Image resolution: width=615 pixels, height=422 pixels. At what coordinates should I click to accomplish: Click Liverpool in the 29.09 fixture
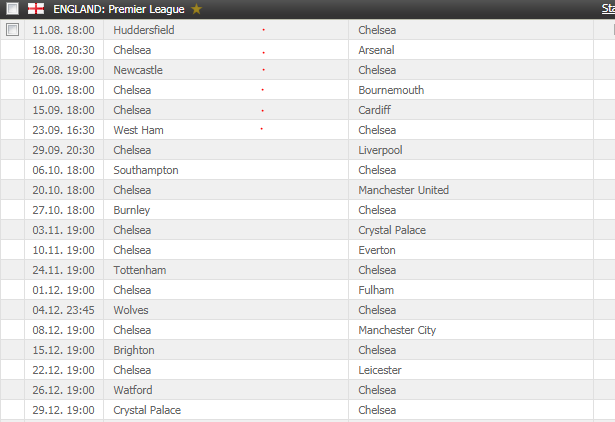pyautogui.click(x=380, y=150)
